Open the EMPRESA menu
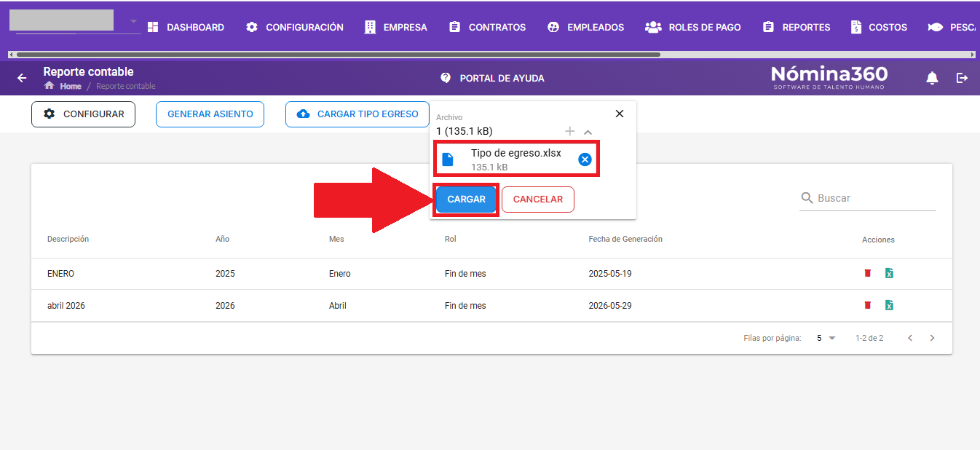 click(x=395, y=27)
